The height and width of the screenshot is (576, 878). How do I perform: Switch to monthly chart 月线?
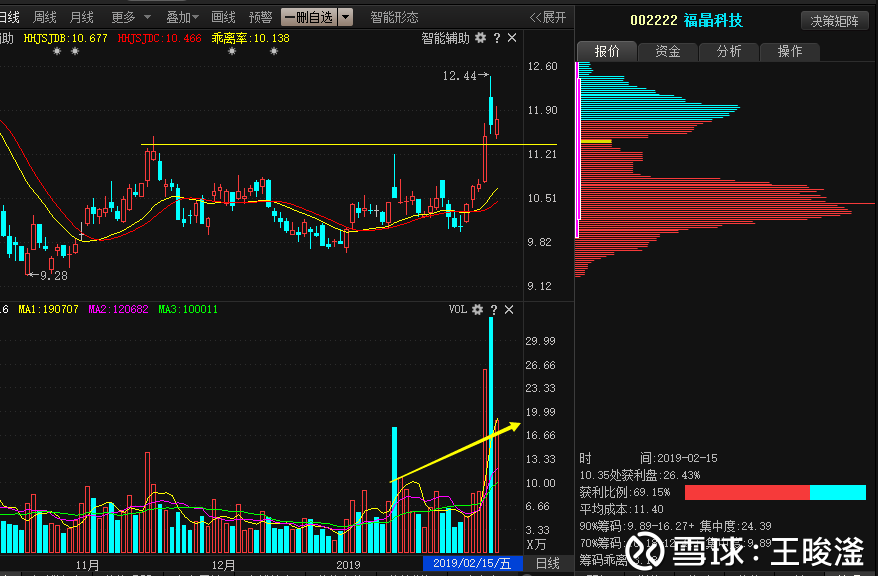pos(82,17)
